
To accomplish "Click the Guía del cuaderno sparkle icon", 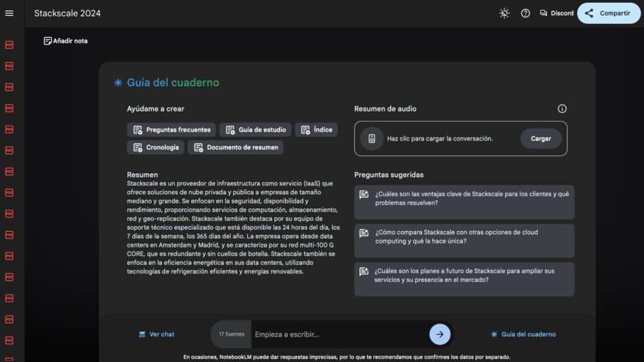I will click(118, 82).
